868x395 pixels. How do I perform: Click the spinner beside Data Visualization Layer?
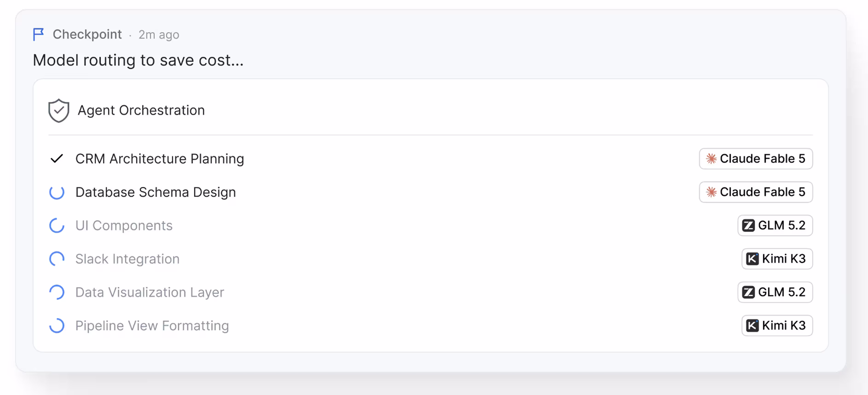point(57,292)
